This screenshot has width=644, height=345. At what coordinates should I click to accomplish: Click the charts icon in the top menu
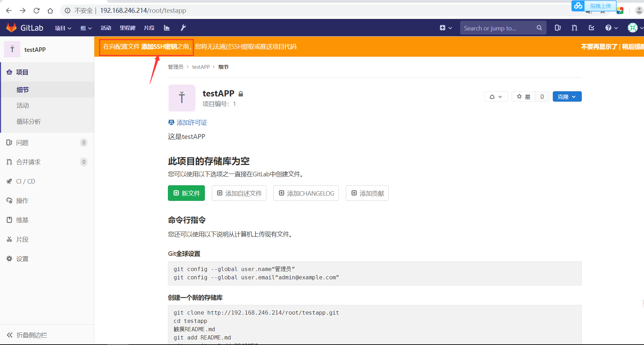[167, 28]
